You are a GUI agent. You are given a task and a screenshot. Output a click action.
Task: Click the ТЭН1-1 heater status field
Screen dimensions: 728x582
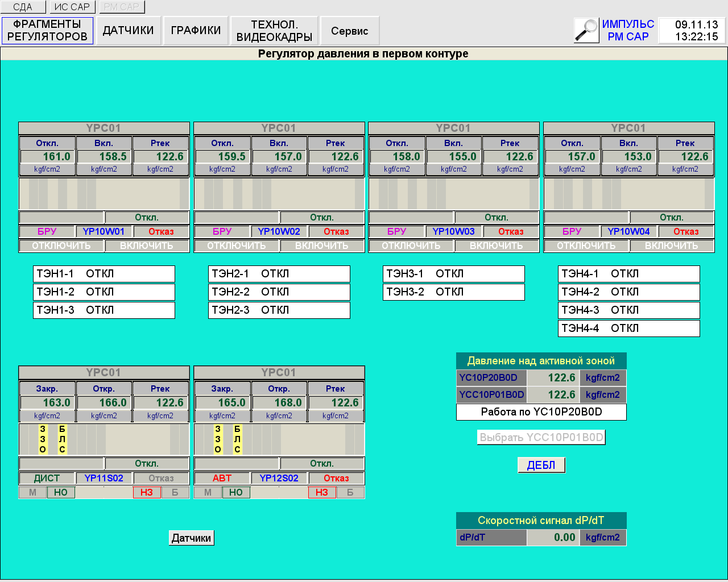point(104,274)
